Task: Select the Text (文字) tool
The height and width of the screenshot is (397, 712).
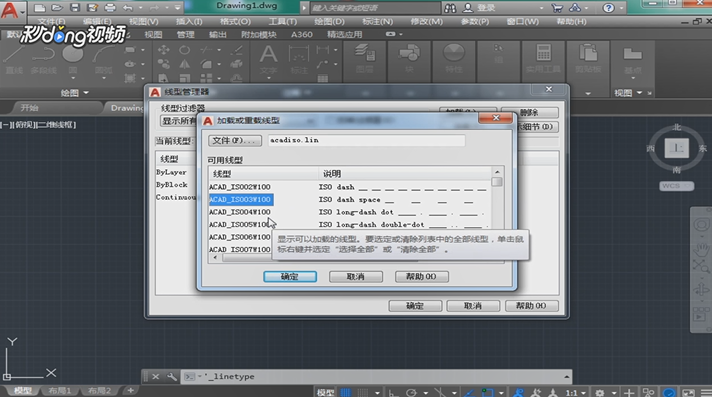Action: [268, 60]
